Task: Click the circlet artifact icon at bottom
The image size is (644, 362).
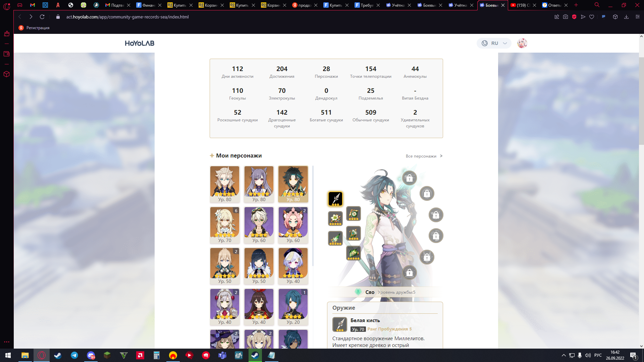Action: tap(354, 253)
